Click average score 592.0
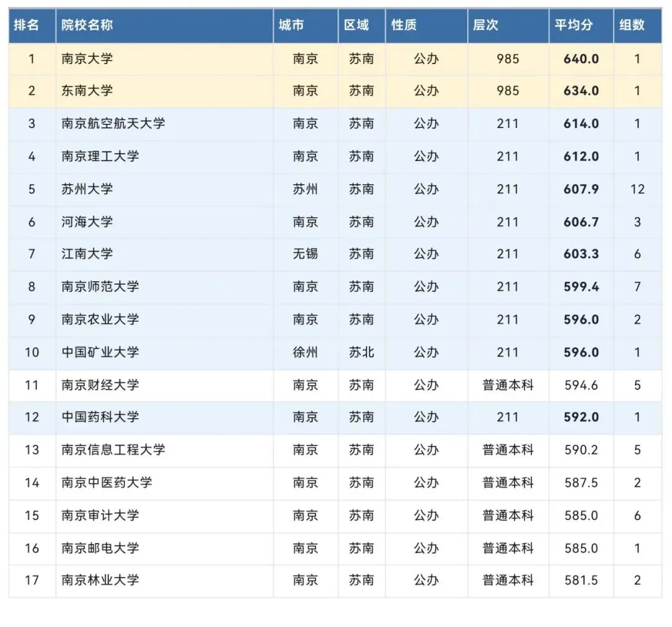 tap(581, 417)
